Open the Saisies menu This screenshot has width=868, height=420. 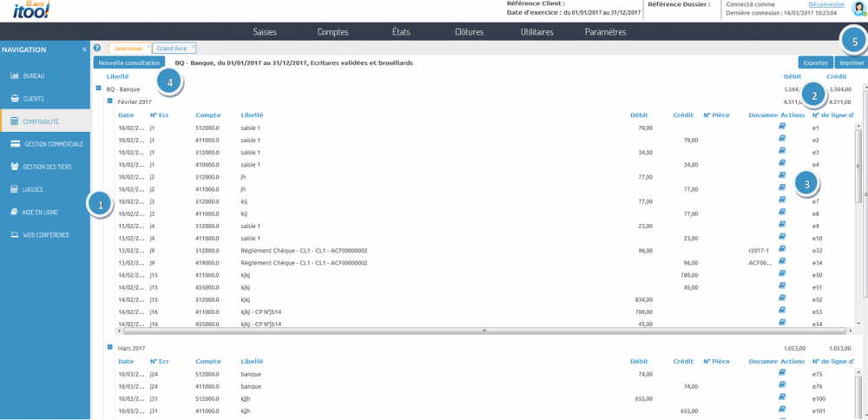pos(265,32)
